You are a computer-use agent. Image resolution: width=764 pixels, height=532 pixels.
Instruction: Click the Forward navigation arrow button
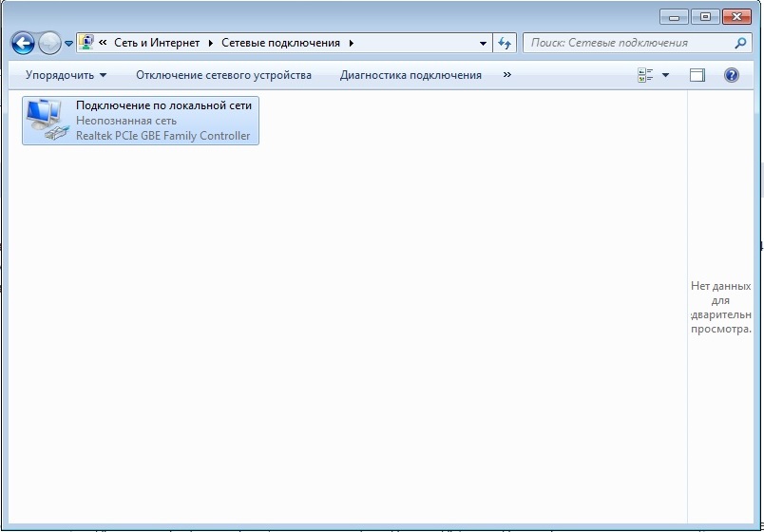pos(49,43)
